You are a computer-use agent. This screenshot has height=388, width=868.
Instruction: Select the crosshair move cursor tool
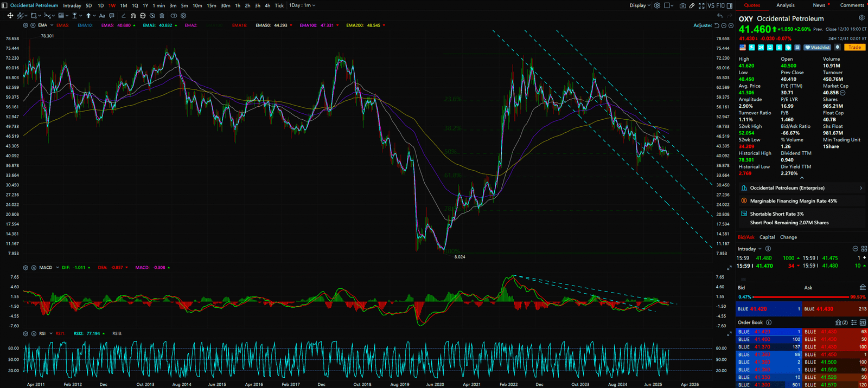(x=10, y=16)
